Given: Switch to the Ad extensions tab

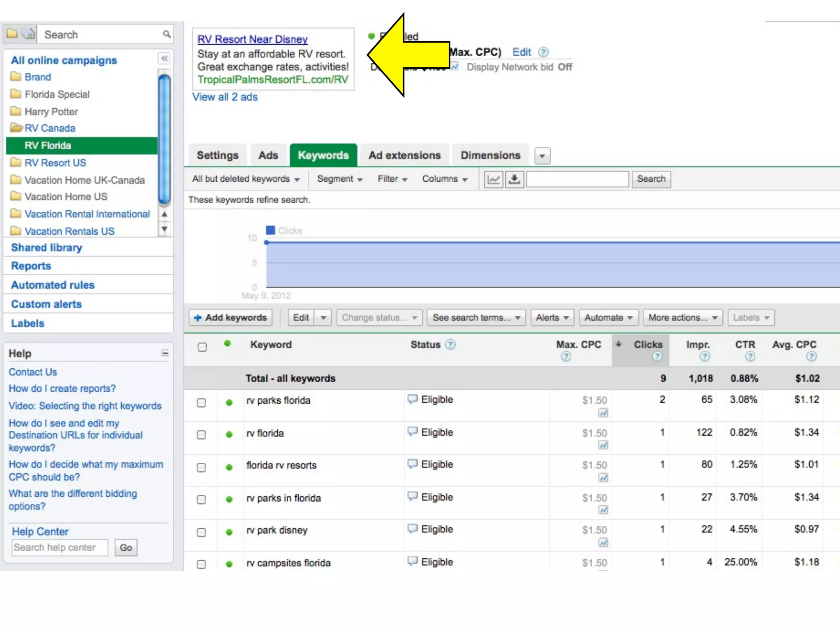Looking at the screenshot, I should (x=404, y=155).
